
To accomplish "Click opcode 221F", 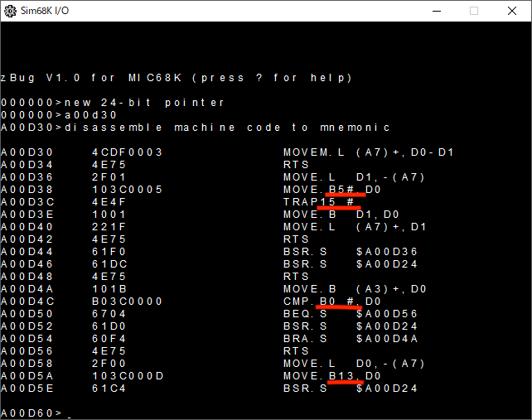I will pyautogui.click(x=109, y=227).
